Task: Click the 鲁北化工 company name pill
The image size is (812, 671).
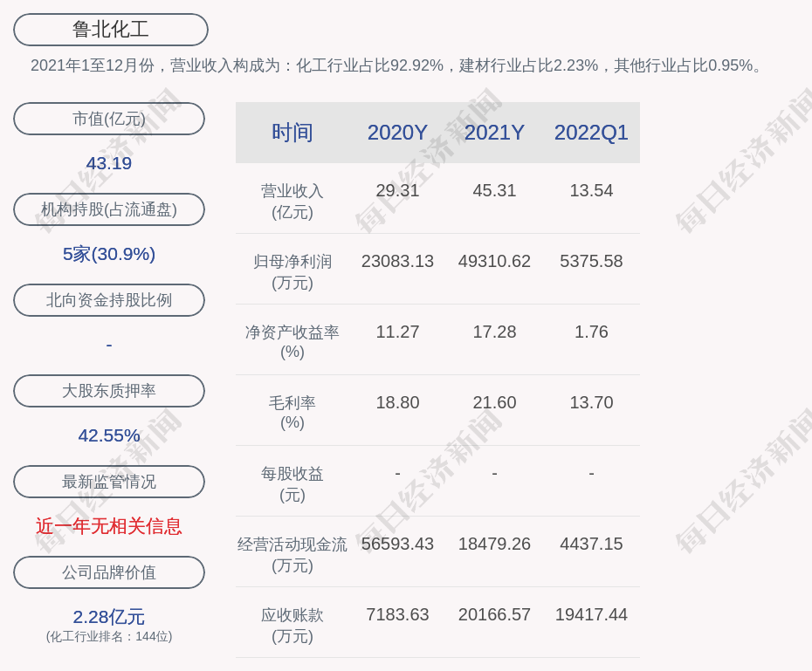Action: point(110,30)
